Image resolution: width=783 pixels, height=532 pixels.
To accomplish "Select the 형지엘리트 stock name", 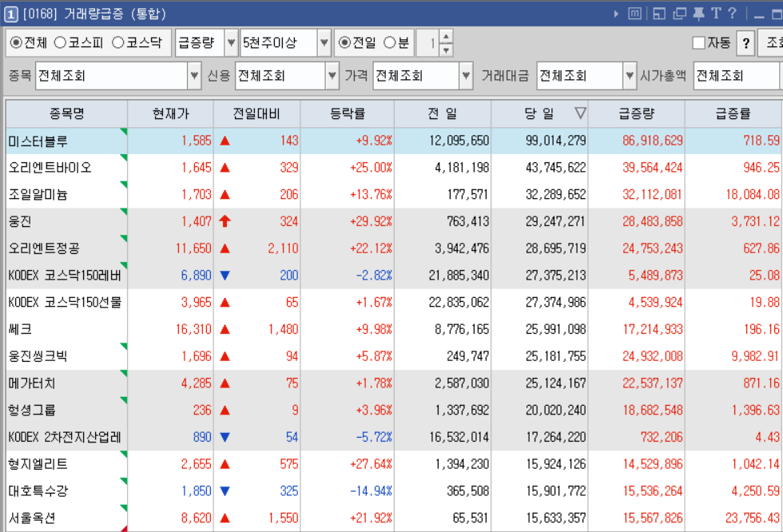I will tap(38, 464).
